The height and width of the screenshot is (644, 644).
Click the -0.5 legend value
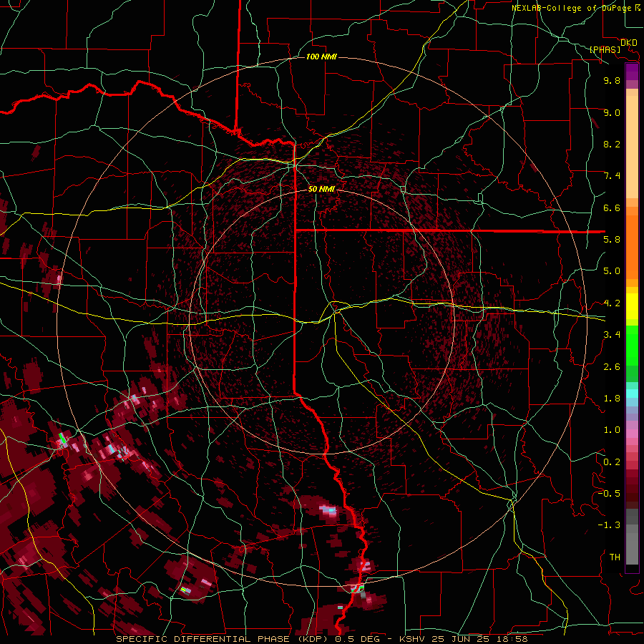point(609,494)
